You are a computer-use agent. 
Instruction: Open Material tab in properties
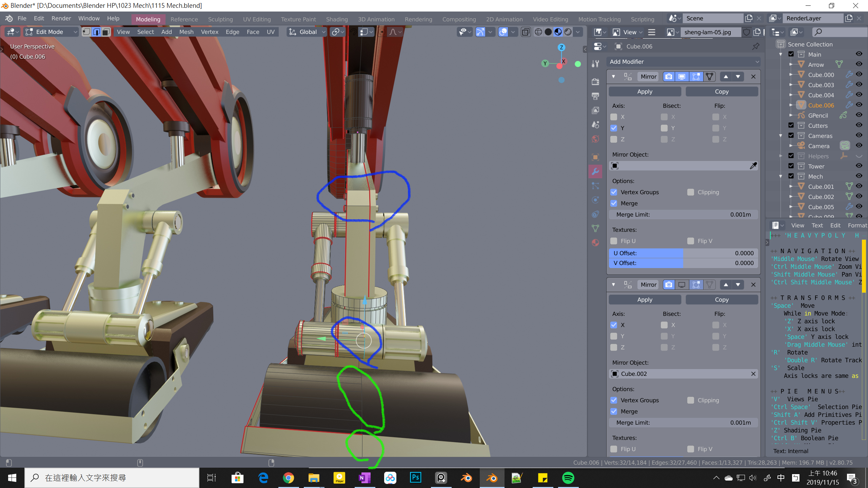tap(595, 243)
